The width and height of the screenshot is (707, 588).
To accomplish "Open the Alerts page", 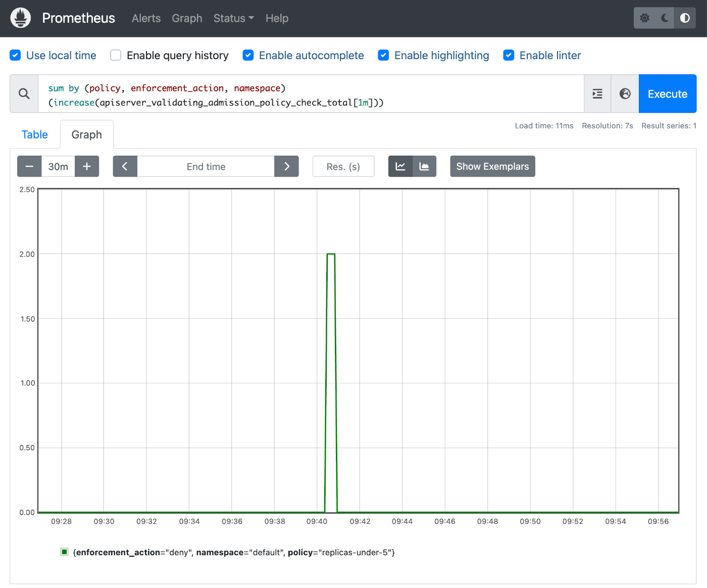I will click(146, 18).
